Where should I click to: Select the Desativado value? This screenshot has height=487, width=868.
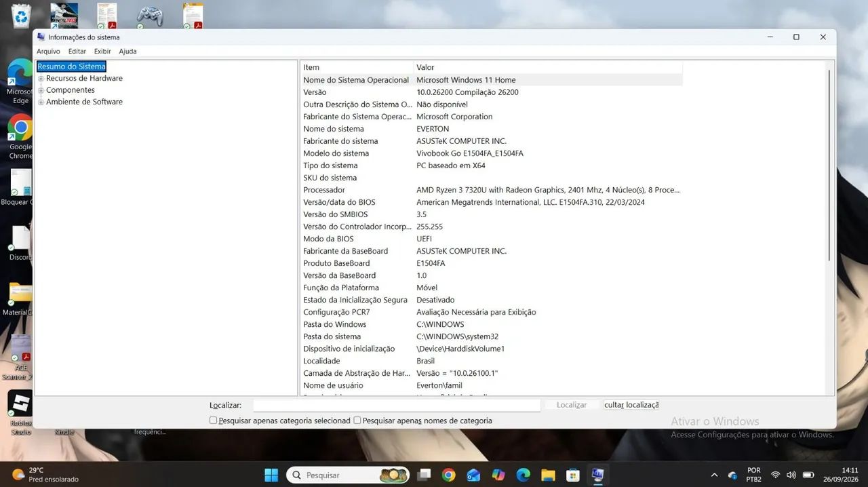point(435,300)
